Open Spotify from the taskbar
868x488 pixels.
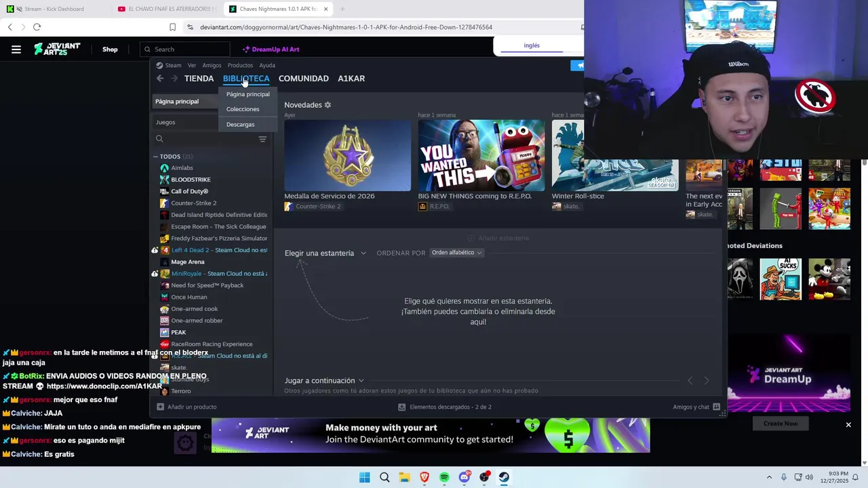click(x=444, y=477)
